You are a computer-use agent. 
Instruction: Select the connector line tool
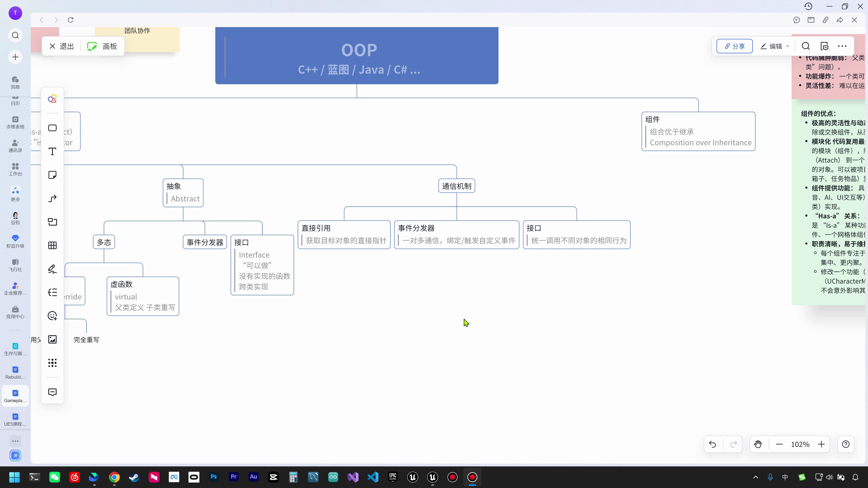coord(52,198)
